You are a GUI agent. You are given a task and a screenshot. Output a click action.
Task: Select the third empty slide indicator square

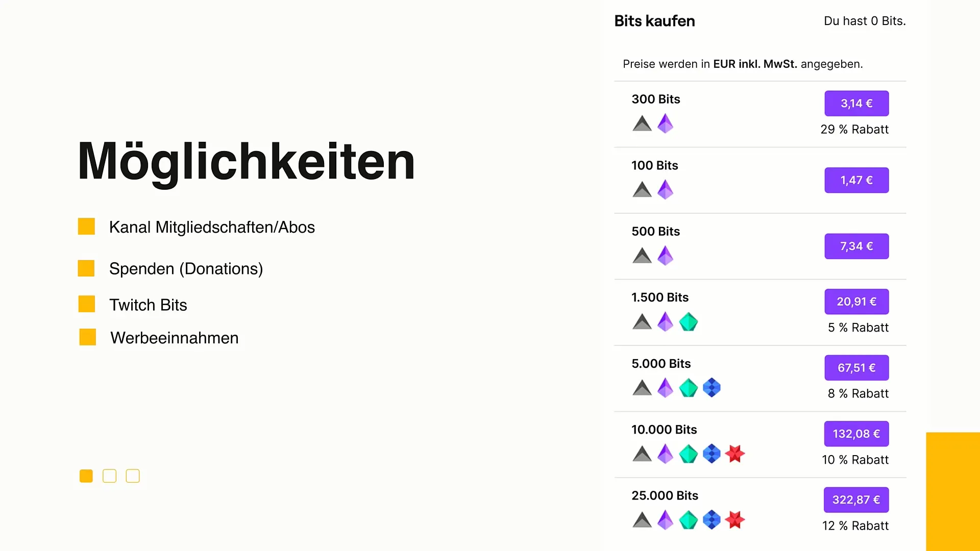tap(133, 476)
